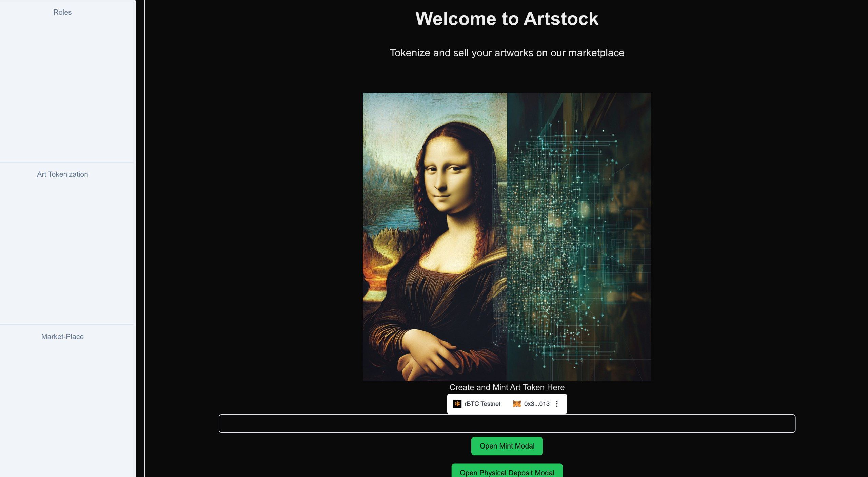Click 'Create and Mint Art Token Here' text
Screen dimensions: 868x477
point(507,387)
